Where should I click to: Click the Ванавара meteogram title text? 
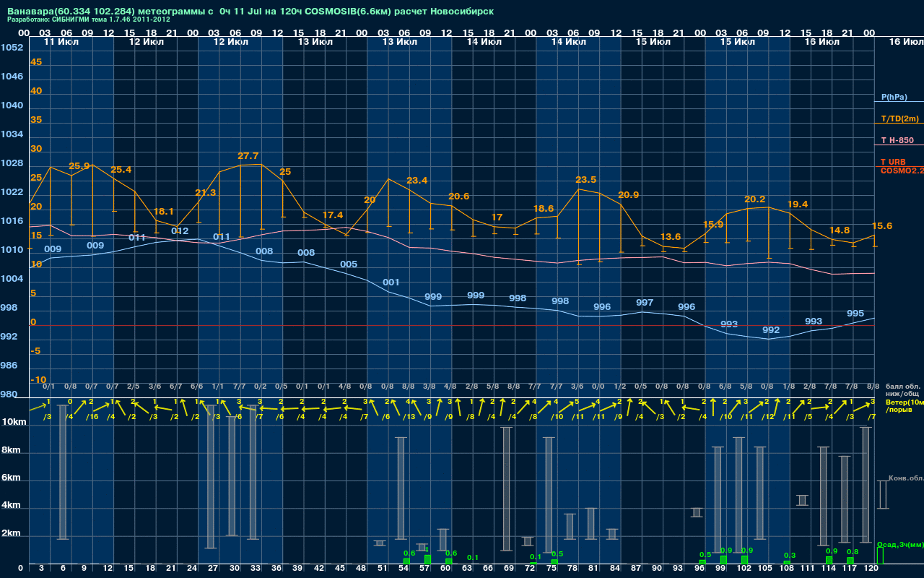pos(250,12)
